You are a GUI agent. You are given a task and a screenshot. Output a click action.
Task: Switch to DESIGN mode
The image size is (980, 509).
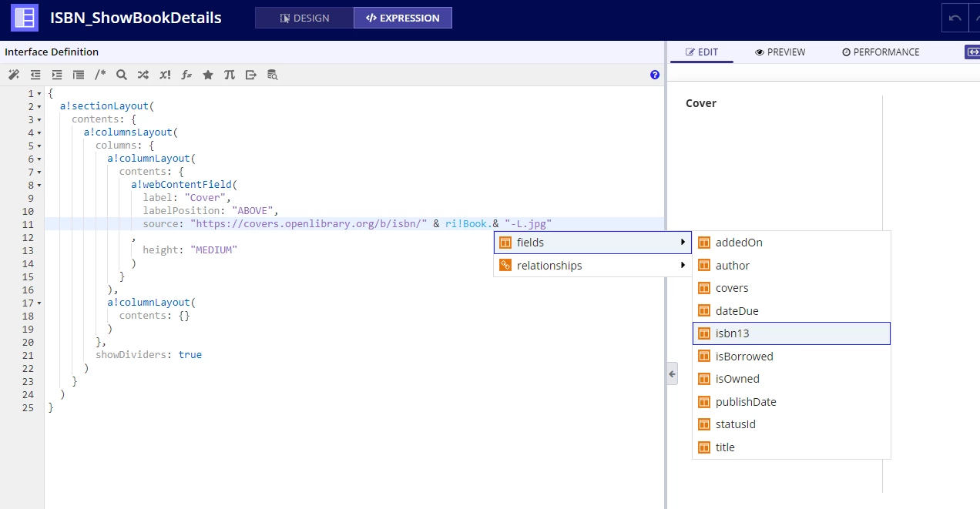click(304, 18)
